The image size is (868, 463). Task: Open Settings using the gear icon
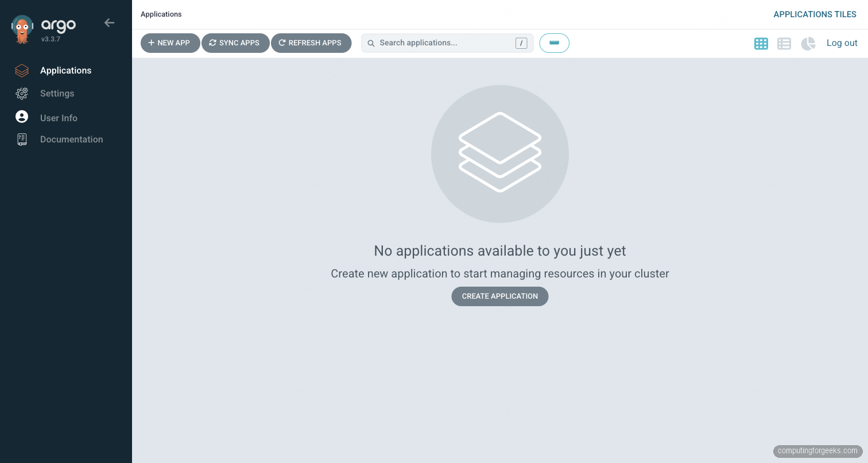[x=22, y=93]
